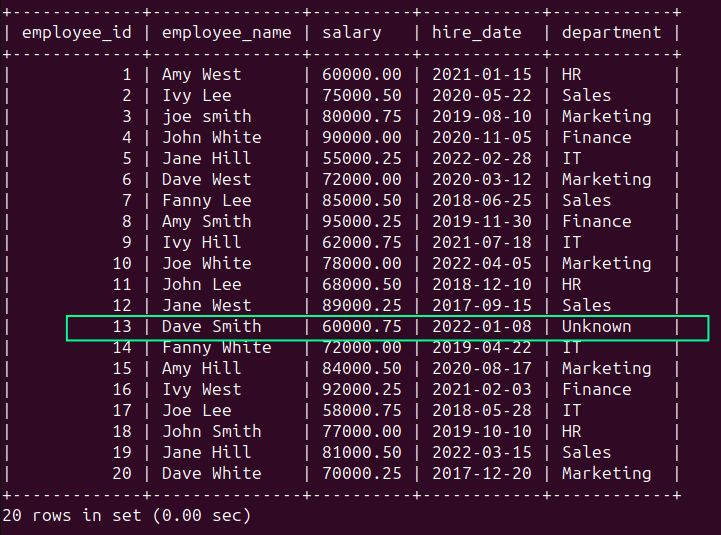Click hire date 2022-01-08
Viewport: 721px width, 535px height.
[481, 326]
